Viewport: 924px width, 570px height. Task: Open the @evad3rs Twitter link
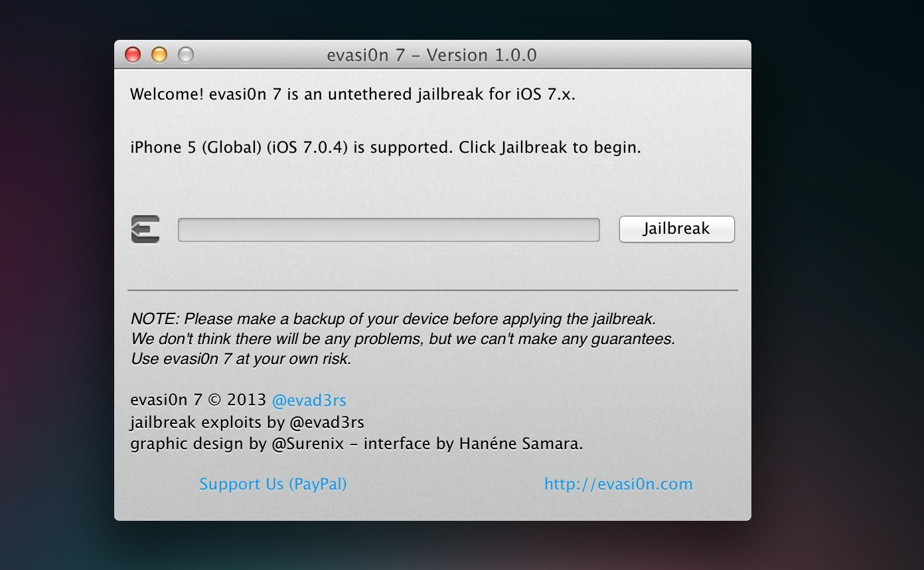point(309,401)
